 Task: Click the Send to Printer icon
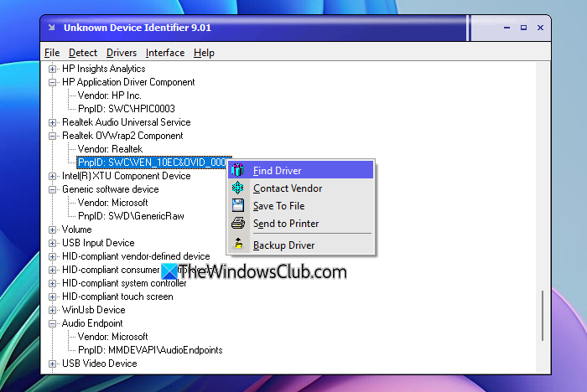pyautogui.click(x=237, y=223)
